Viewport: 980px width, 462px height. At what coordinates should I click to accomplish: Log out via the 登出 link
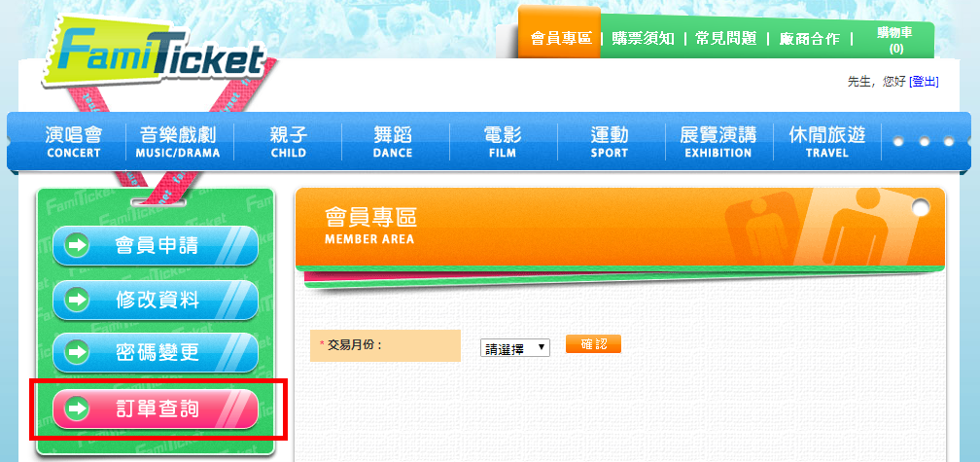pos(924,82)
